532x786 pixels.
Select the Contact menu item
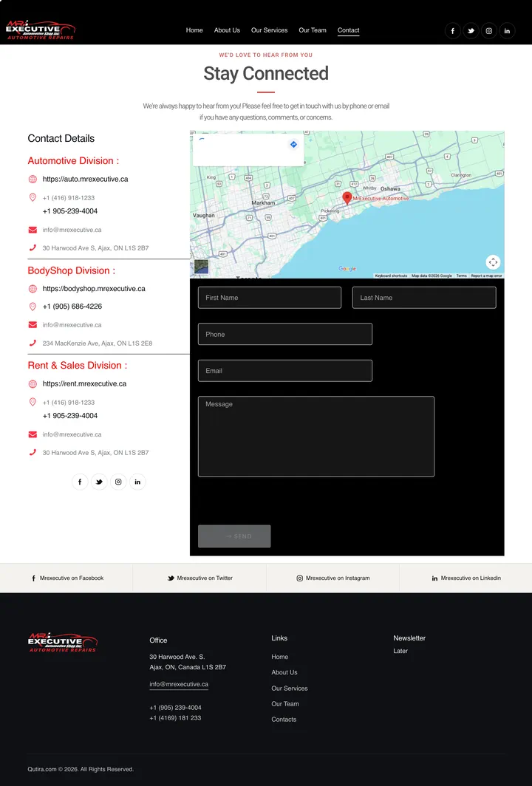pyautogui.click(x=349, y=30)
